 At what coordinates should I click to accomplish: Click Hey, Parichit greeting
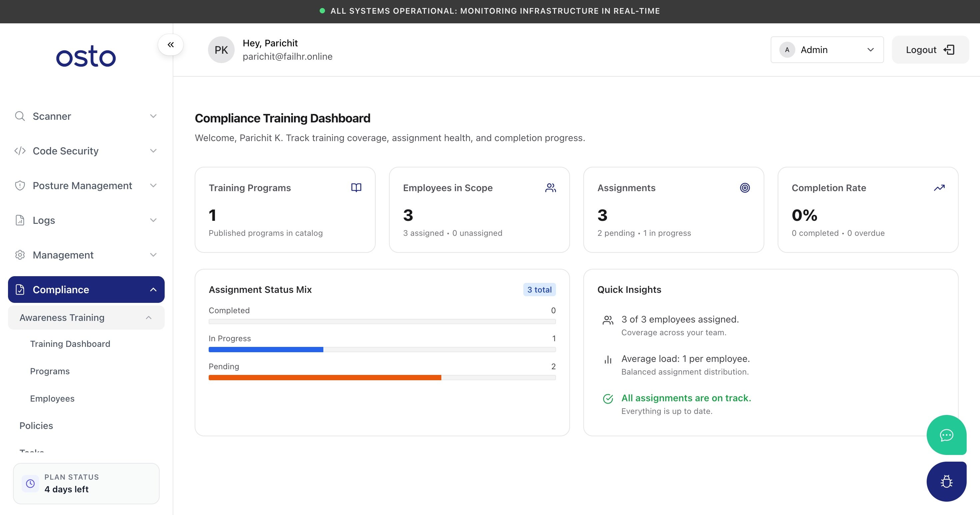click(x=270, y=43)
